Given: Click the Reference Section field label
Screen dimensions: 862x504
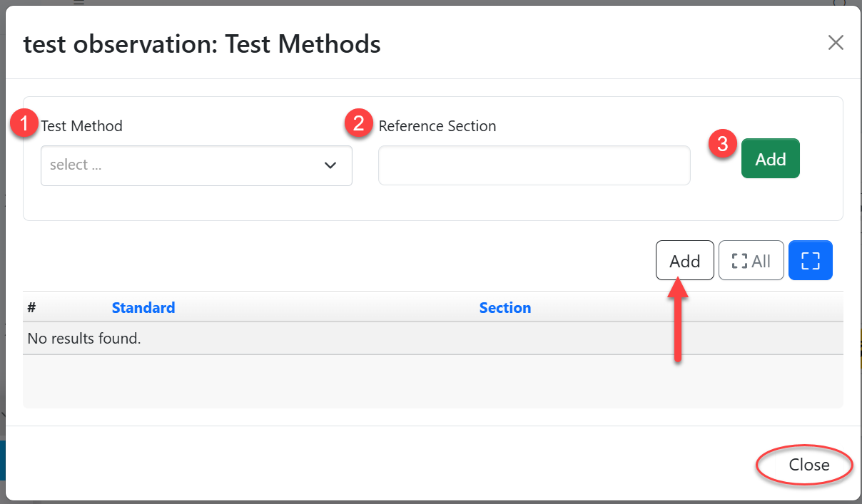Looking at the screenshot, I should (x=437, y=126).
